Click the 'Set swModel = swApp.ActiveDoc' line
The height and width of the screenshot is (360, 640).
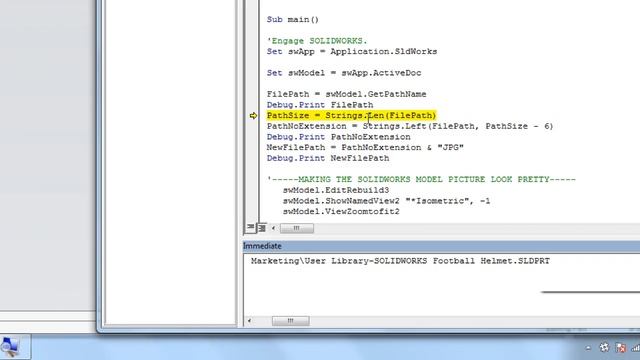(x=344, y=73)
